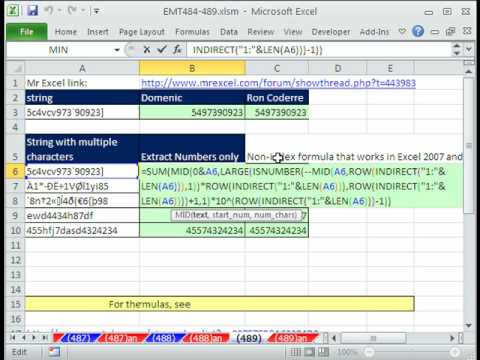Screen dimensions: 480x360
Task: Go to first sheet with tab navigation arrow
Action: [13, 338]
